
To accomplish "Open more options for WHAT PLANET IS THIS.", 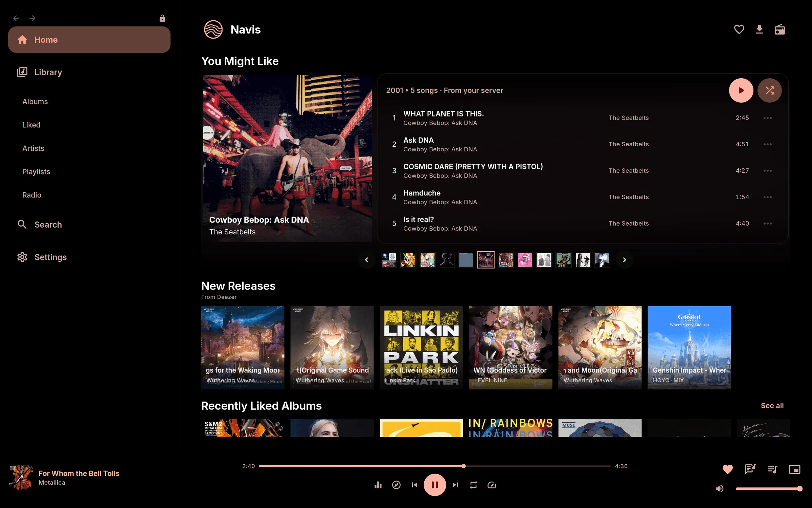I will [x=767, y=118].
